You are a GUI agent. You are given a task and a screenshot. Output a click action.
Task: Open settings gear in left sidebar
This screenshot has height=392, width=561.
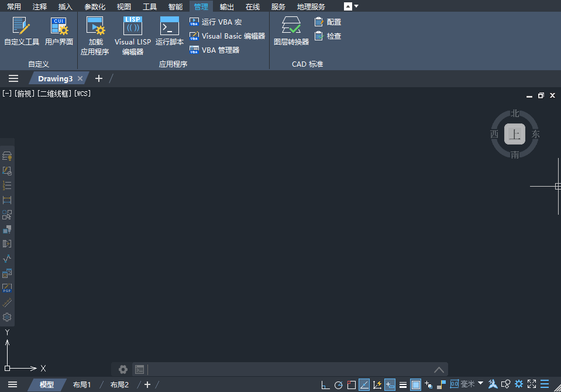(7, 318)
